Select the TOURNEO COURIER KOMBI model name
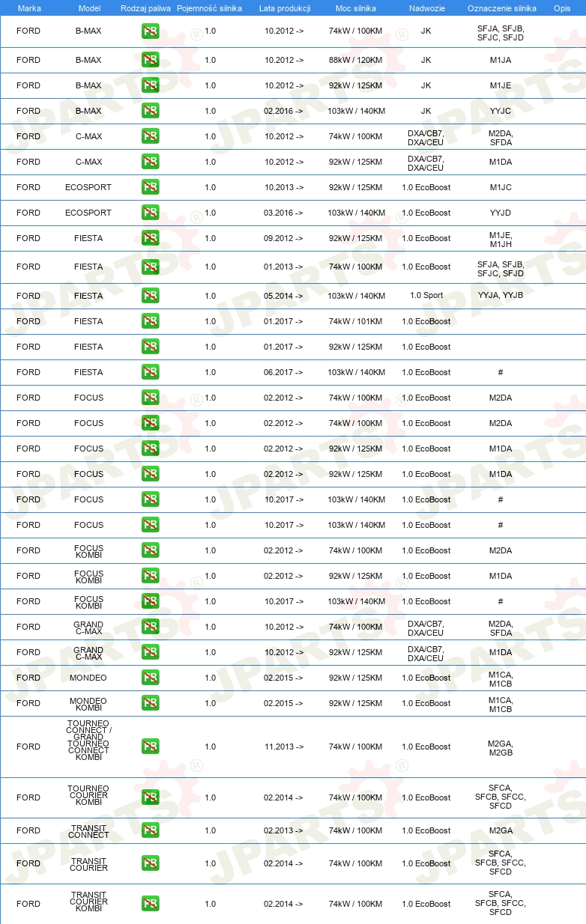The image size is (586, 924). coord(88,797)
